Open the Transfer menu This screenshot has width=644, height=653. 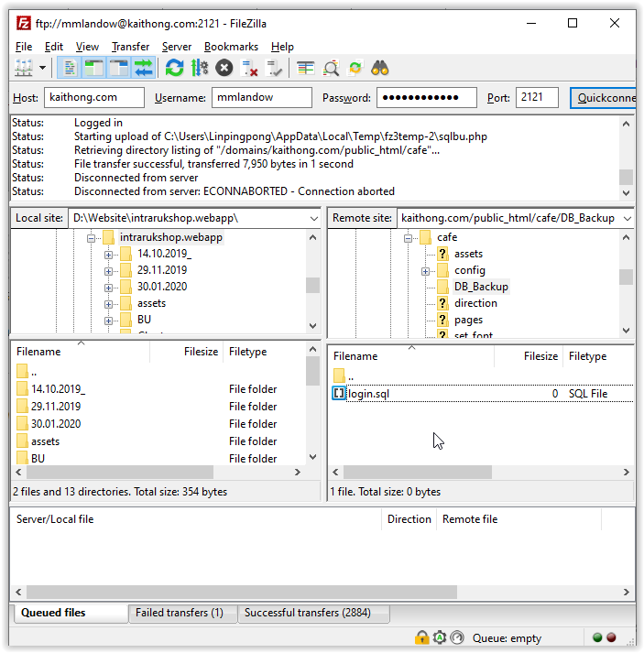(130, 47)
